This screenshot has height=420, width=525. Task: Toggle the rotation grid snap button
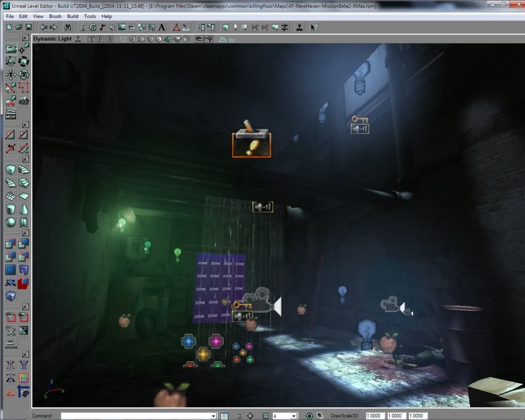point(309,416)
